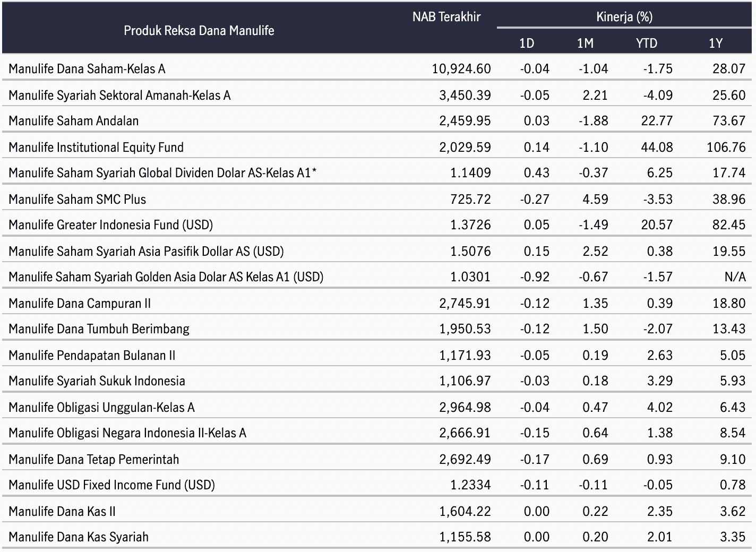Select 'Manulife Dana Tetap Pemerintah' fund name
The height and width of the screenshot is (552, 756).
[x=94, y=459]
